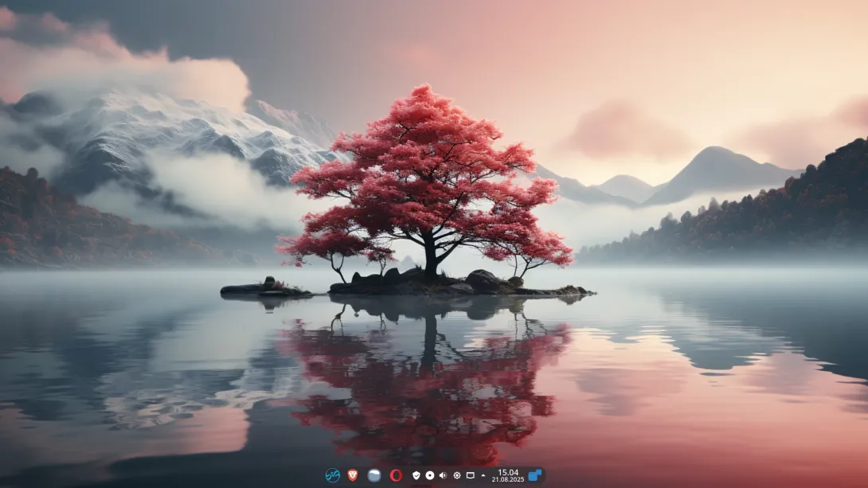Launch the Brave browser
The height and width of the screenshot is (488, 868).
(x=353, y=475)
